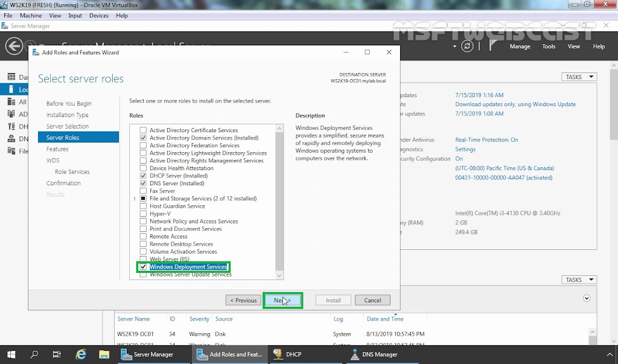
Task: Select the File Services icon in the sidebar
Action: tap(11, 151)
